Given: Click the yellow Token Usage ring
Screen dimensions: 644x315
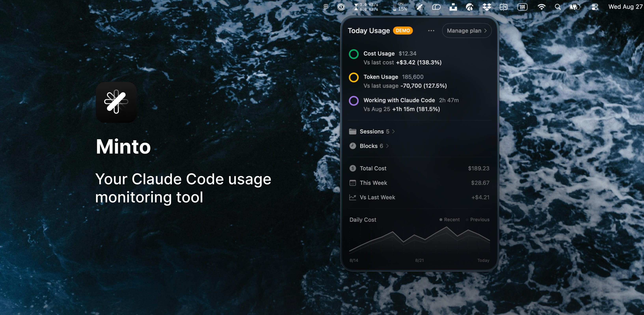Looking at the screenshot, I should (x=354, y=77).
